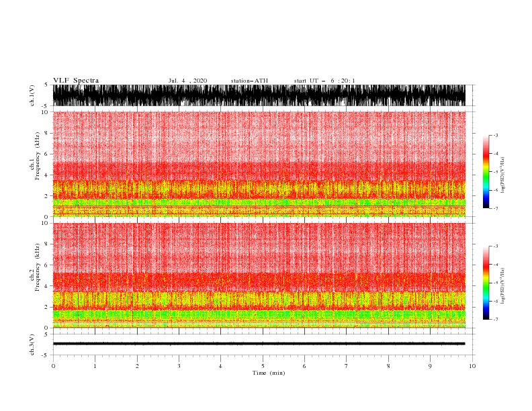This screenshot has height=411, width=532.
Task: Select upper colorbar "log(PSD)(V²/Hz)" label
Action: pos(502,175)
